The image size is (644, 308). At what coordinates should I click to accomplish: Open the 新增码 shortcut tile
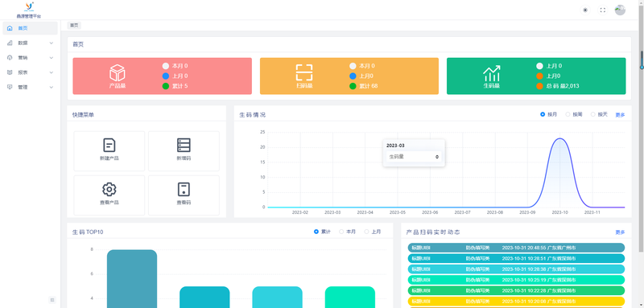pos(184,151)
